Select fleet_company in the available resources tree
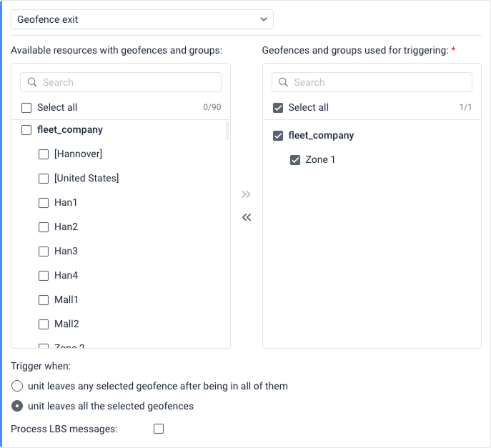 (x=26, y=130)
